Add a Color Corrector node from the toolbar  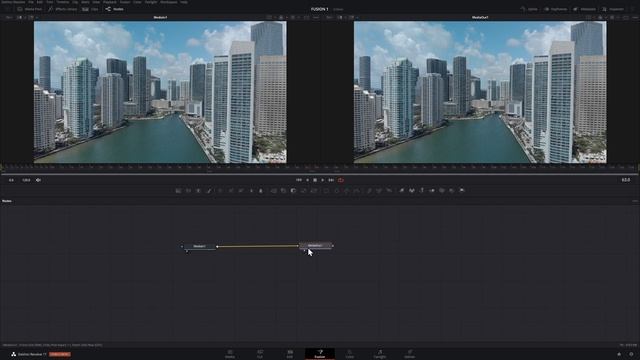(220, 190)
